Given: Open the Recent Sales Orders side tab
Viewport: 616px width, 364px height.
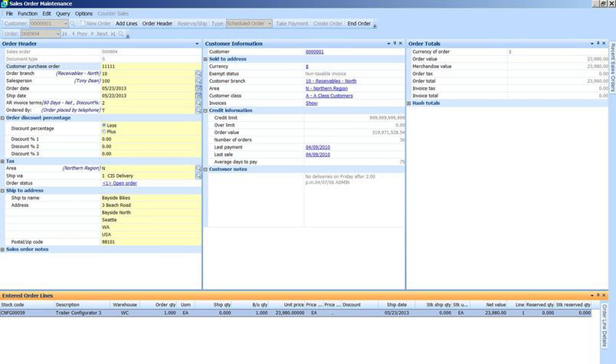Looking at the screenshot, I should coord(611,67).
